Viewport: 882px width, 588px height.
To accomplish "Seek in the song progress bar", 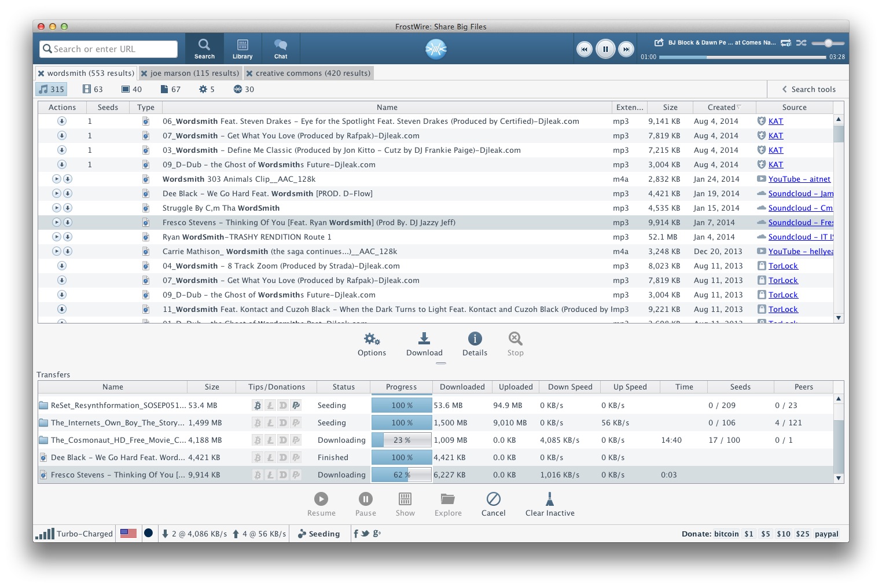I will pos(743,57).
